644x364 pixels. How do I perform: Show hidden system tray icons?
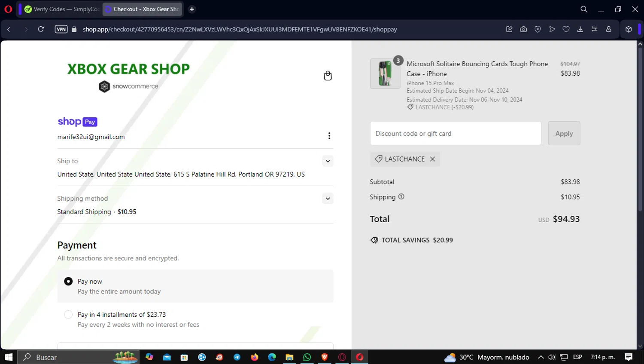pyautogui.click(x=541, y=357)
